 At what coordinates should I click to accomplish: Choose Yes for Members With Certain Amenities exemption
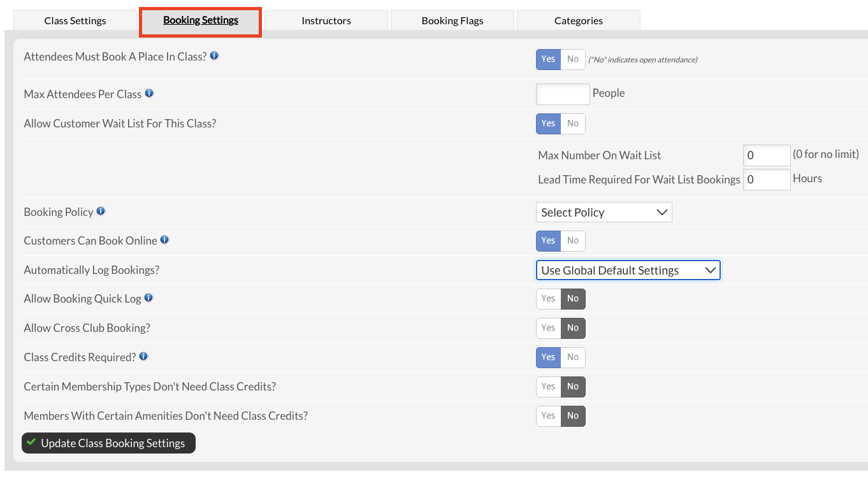548,416
